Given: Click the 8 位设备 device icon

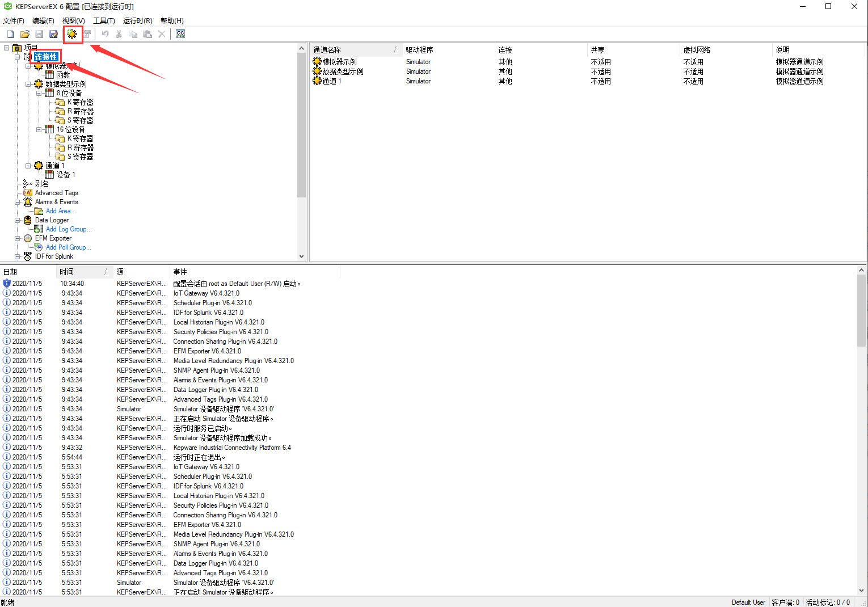Looking at the screenshot, I should click(x=49, y=93).
